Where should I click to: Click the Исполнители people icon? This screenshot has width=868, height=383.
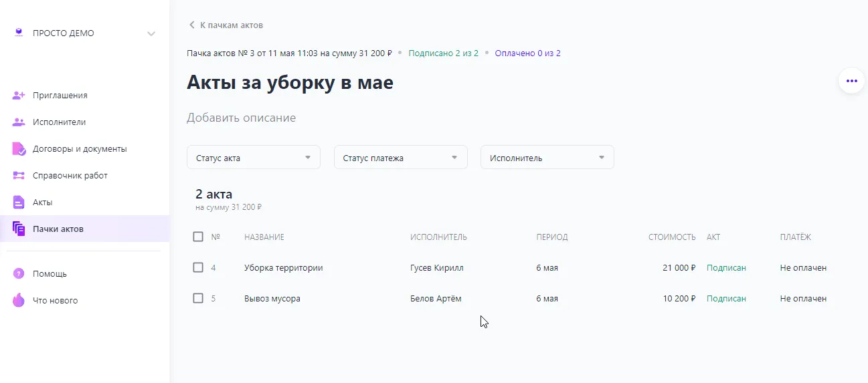pyautogui.click(x=19, y=122)
